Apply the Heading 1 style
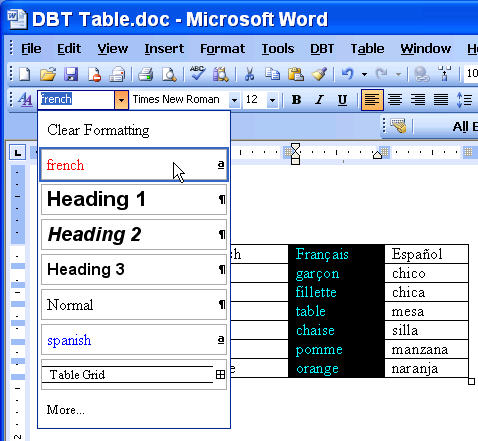Viewport: 478px width, 441px height. 134,199
